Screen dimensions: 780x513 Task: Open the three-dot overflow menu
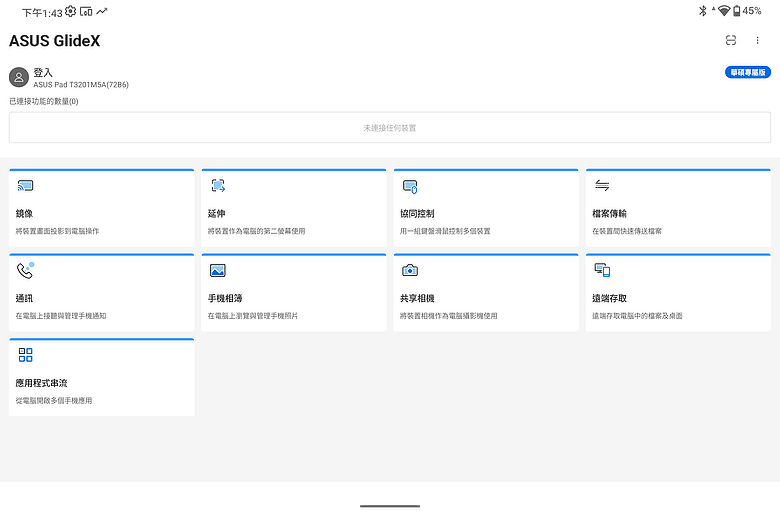pos(757,40)
